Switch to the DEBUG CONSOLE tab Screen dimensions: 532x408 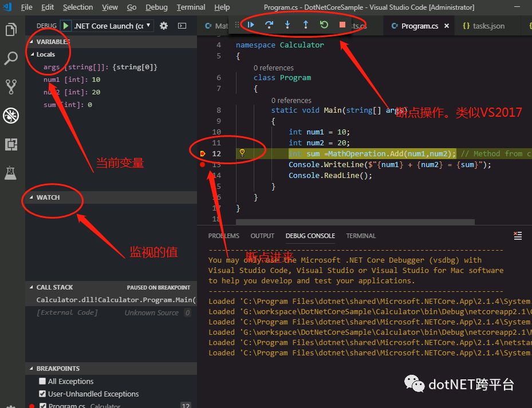coord(310,236)
